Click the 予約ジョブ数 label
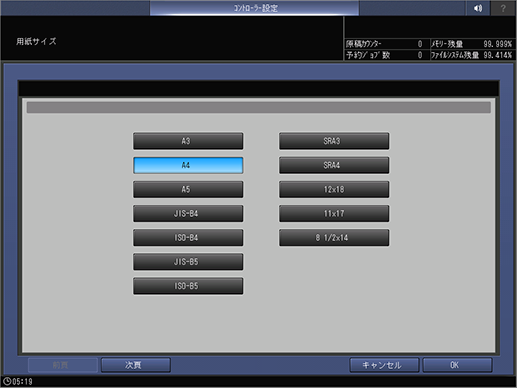Image resolution: width=517 pixels, height=388 pixels. click(x=368, y=55)
